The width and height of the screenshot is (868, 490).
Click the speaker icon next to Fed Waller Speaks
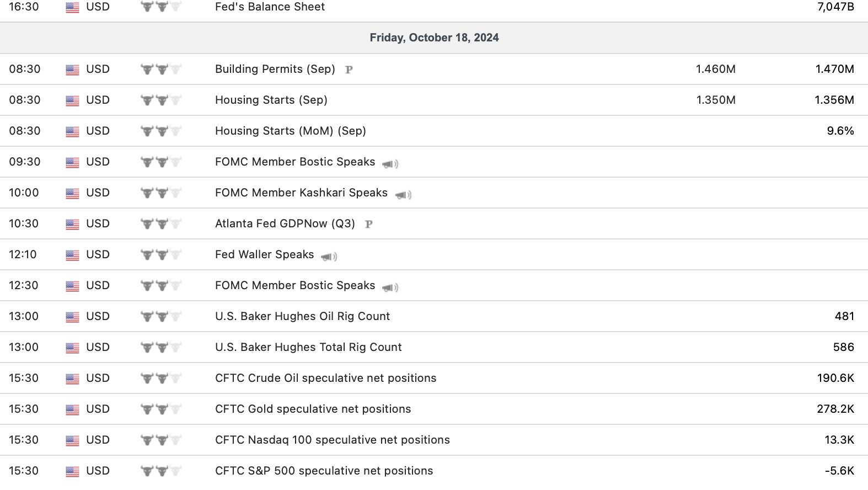pos(329,256)
